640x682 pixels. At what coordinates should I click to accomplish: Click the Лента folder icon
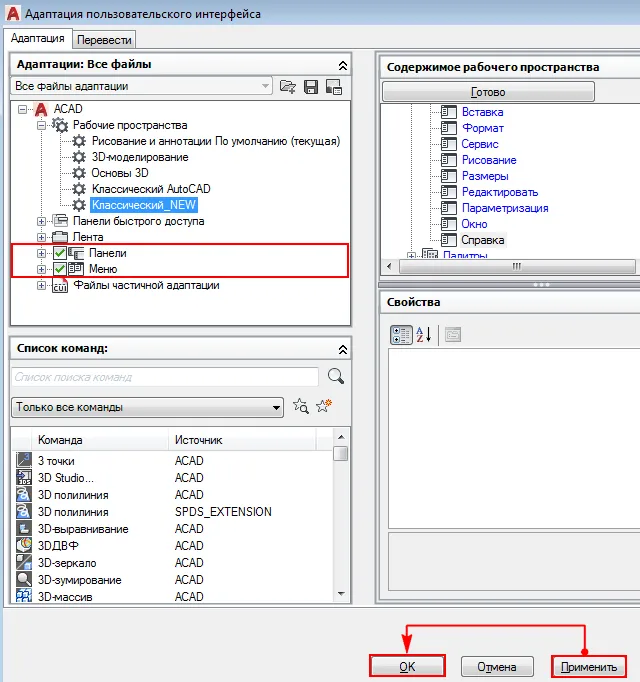[60, 237]
